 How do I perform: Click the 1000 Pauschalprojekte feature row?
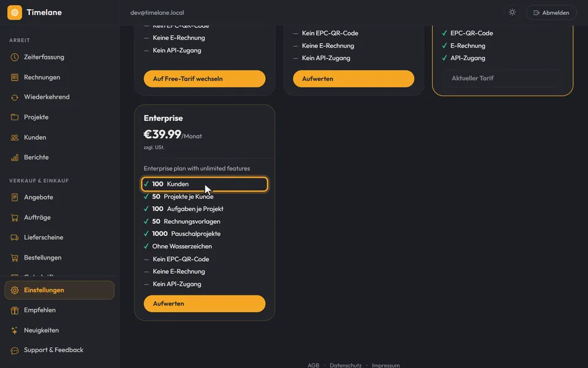pos(205,234)
